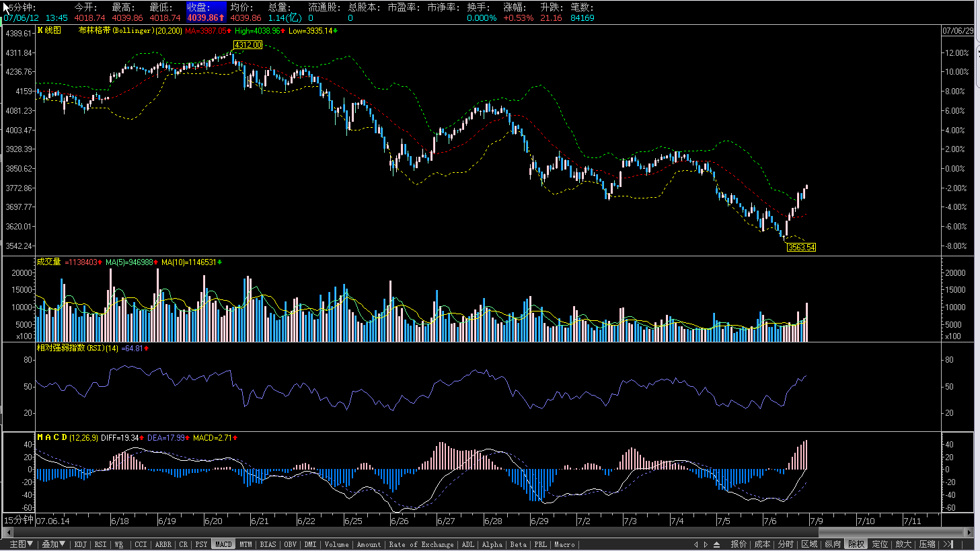Viewport: 980px width, 551px height.
Task: Click the 涨幅 +0.53% value
Action: click(x=518, y=18)
